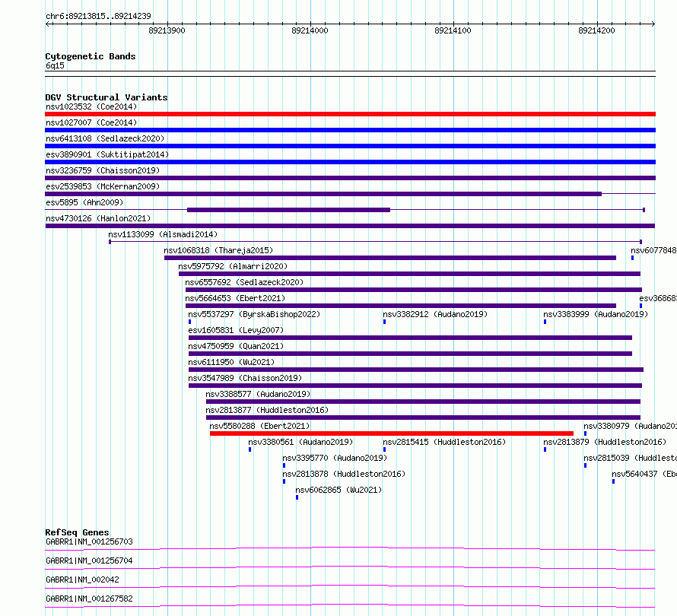This screenshot has height=616, width=677.
Task: Open nsv3236759 (Chaisson2019) variant
Action: 103,170
